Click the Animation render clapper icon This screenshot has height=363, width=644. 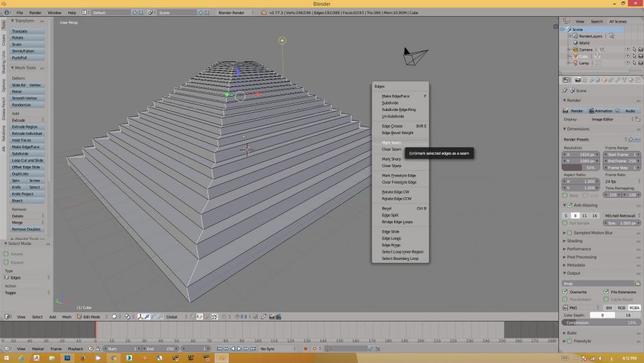tap(591, 110)
